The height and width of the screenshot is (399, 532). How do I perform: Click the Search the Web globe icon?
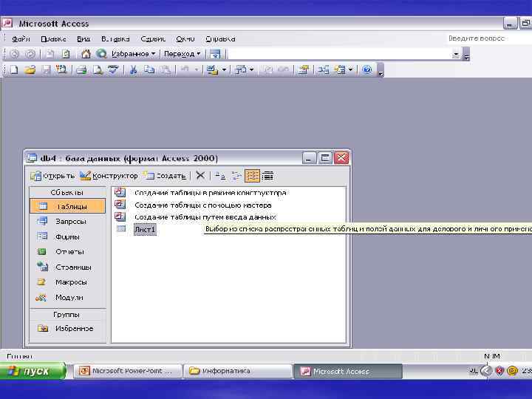coord(101,54)
